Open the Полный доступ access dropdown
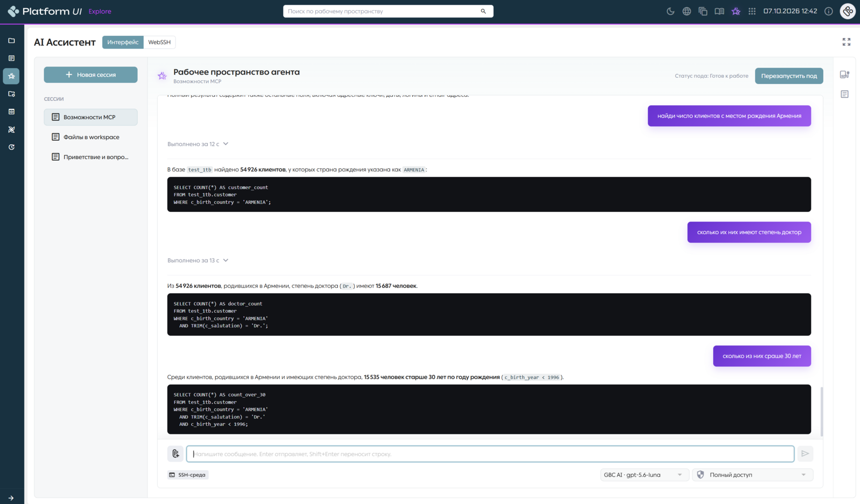Screen dimensions: 860x504 [752, 475]
